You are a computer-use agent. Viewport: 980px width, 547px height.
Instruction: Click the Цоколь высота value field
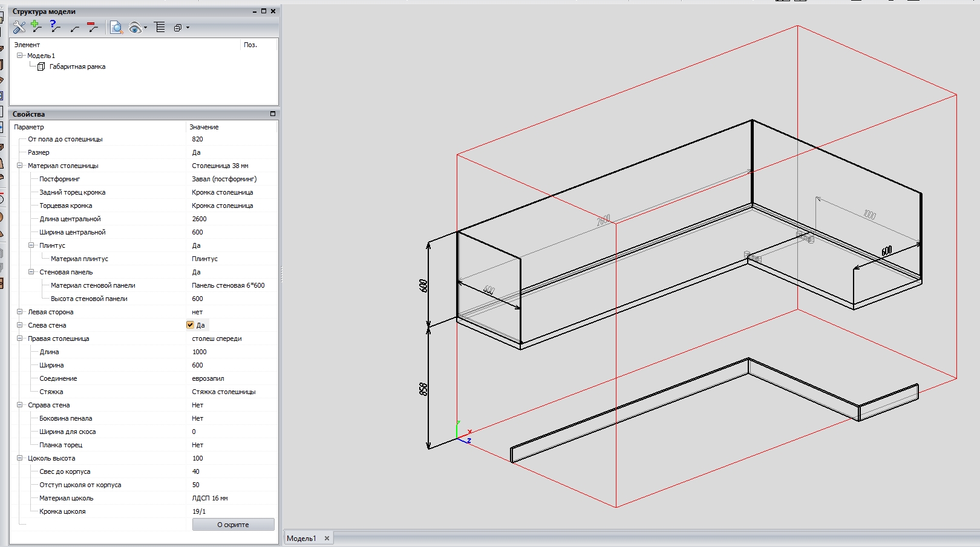coord(230,458)
